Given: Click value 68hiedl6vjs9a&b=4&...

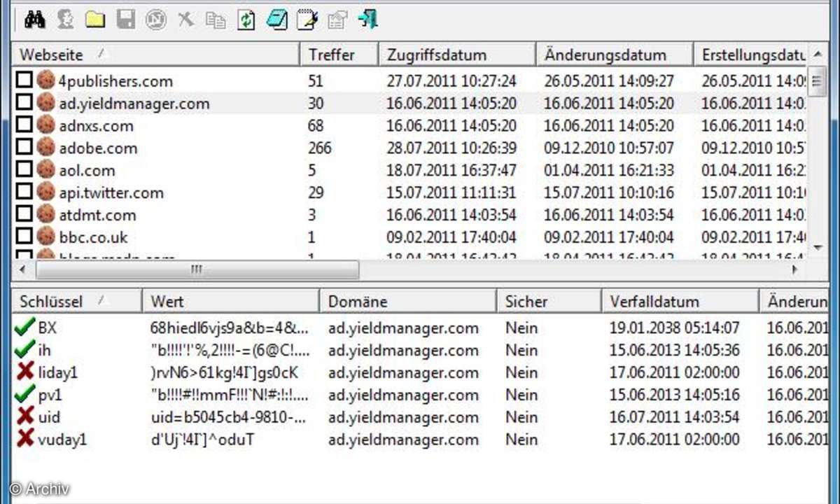Looking at the screenshot, I should tap(229, 328).
